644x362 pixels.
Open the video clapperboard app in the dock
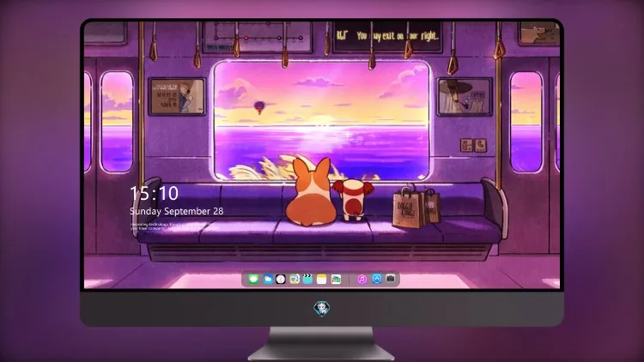[x=307, y=280]
